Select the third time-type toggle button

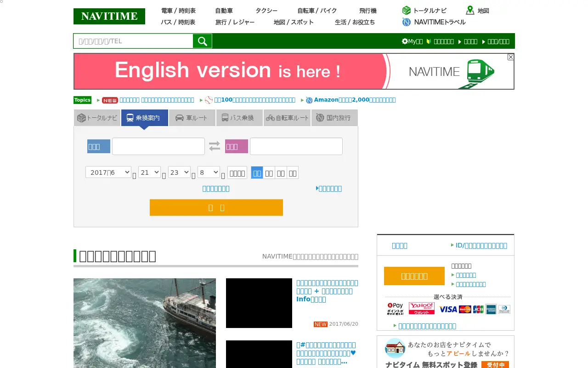pos(281,173)
